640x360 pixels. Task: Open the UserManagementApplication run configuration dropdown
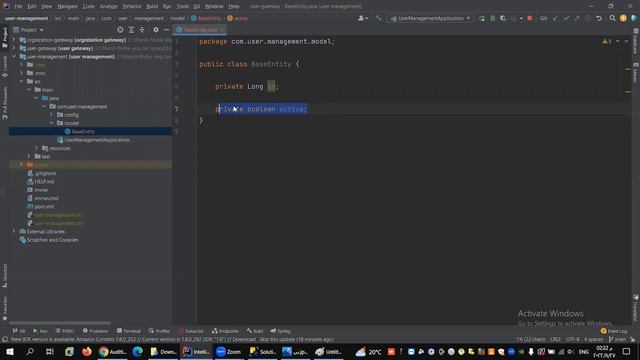[431, 18]
